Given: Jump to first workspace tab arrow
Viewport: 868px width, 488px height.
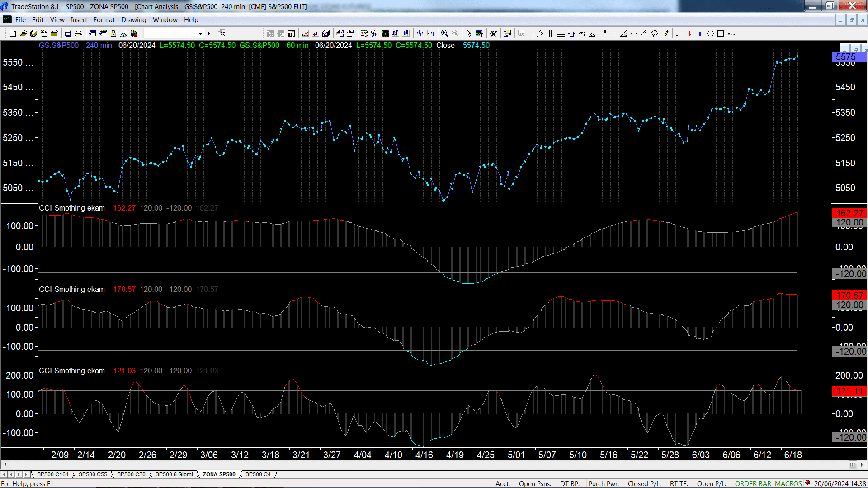Looking at the screenshot, I should [4, 474].
